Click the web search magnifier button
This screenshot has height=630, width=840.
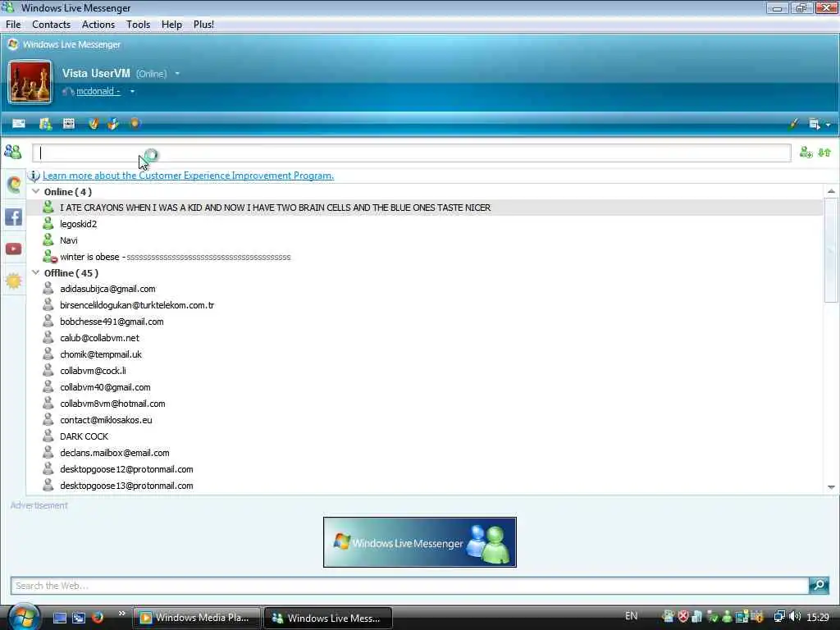(x=819, y=585)
